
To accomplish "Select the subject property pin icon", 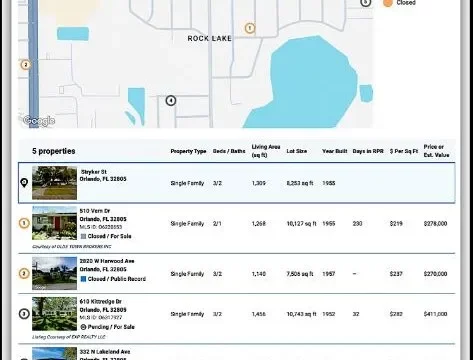I will click(x=24, y=183).
